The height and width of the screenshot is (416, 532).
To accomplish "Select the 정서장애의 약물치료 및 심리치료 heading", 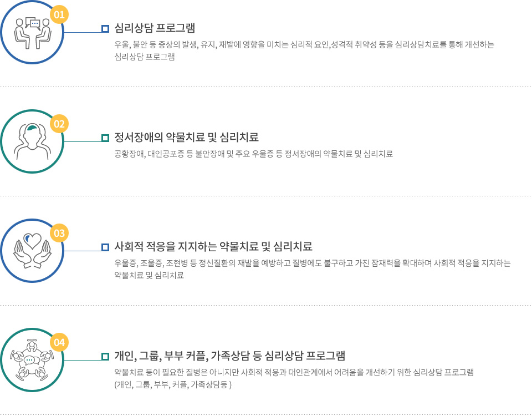I will click(187, 137).
